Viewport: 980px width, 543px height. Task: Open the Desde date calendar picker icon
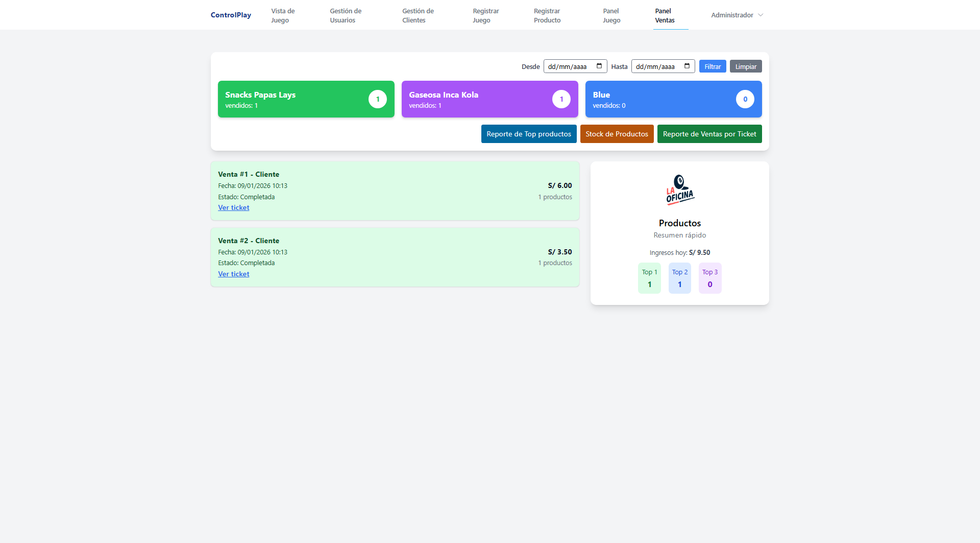[599, 66]
